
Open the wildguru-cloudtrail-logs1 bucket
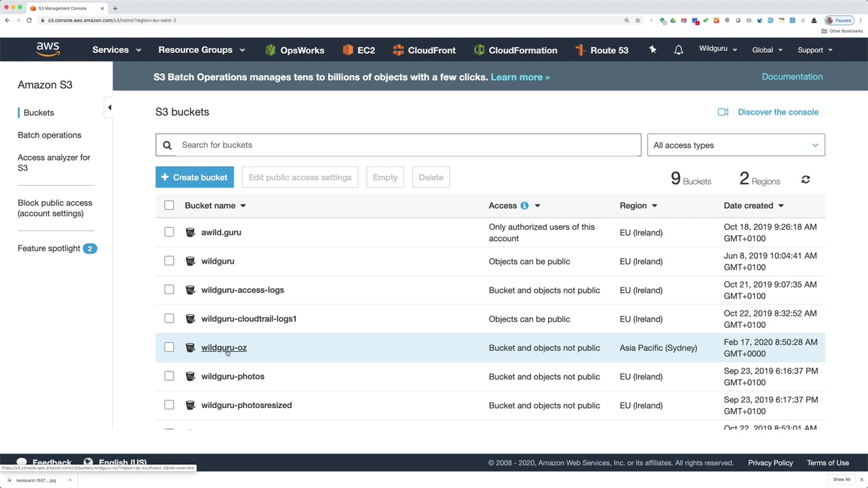click(249, 319)
